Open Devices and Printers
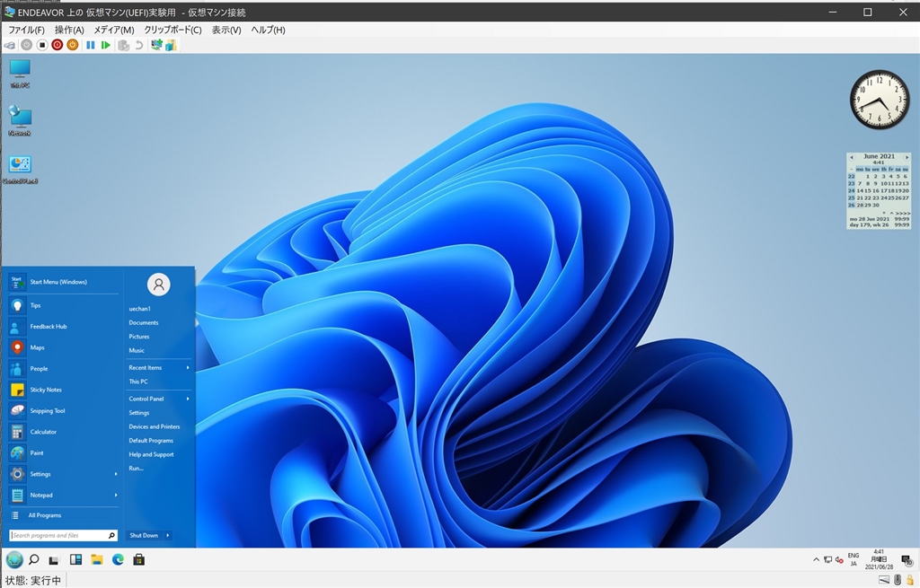Screen dimensions: 920x588 [155, 426]
